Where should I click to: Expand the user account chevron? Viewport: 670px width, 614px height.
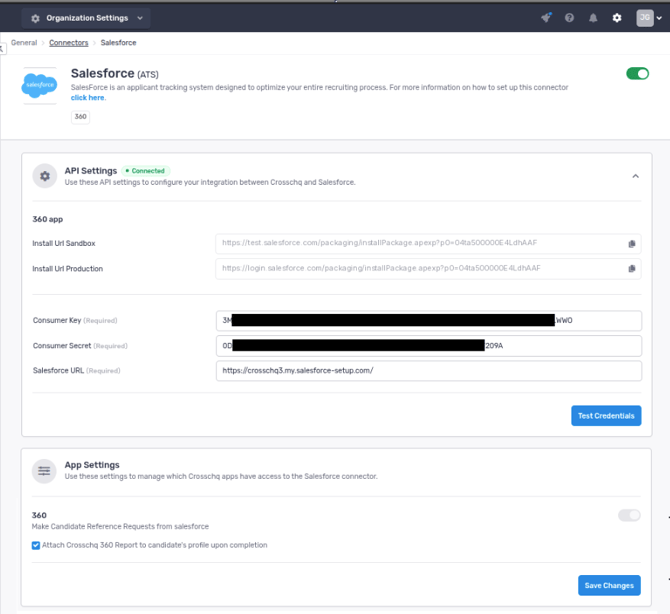click(659, 18)
